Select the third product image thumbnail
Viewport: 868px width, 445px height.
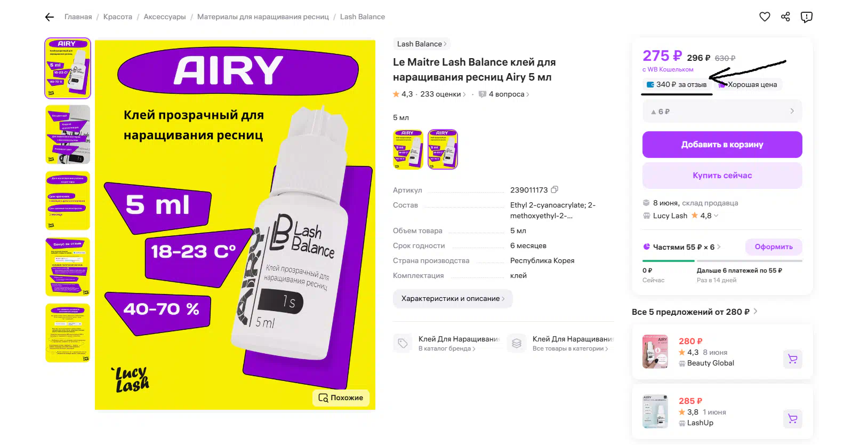click(68, 201)
